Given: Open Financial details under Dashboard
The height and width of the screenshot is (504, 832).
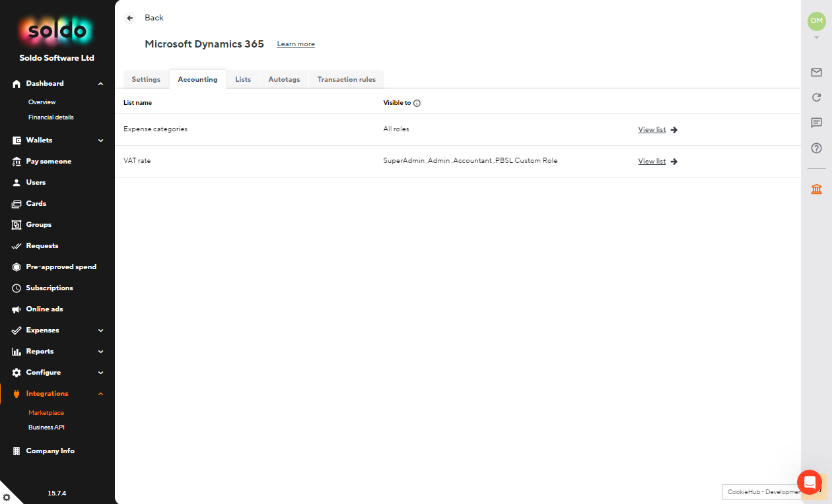Looking at the screenshot, I should click(x=51, y=117).
